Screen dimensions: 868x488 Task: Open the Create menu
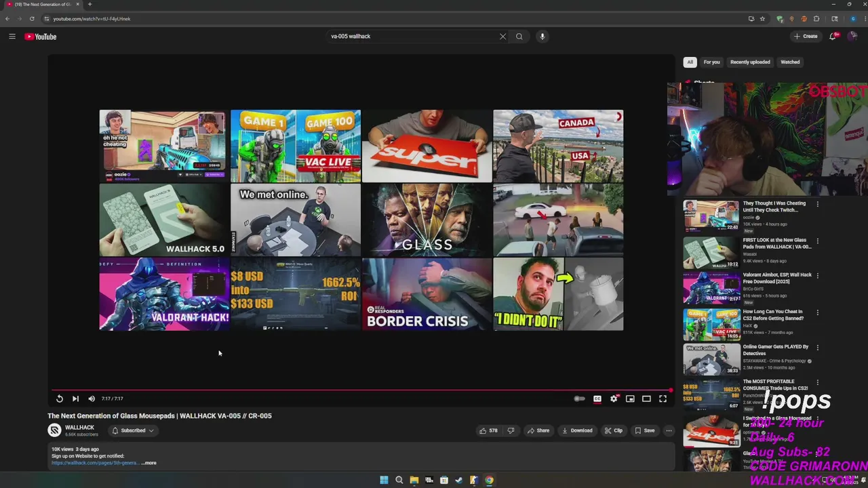click(x=806, y=37)
